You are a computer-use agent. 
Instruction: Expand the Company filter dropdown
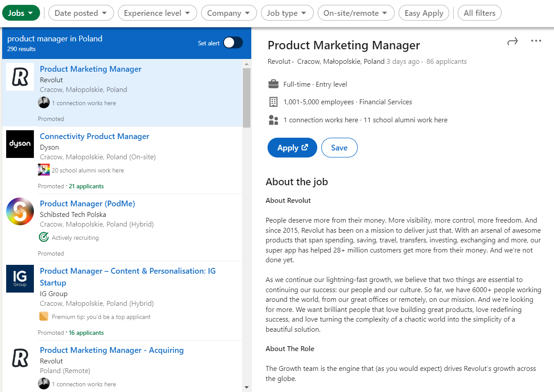[229, 13]
